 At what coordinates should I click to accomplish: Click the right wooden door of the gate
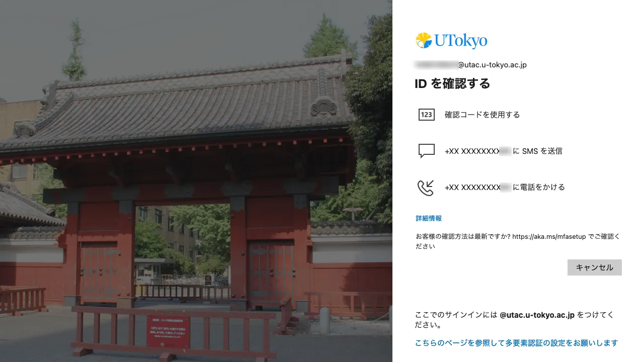click(270, 271)
